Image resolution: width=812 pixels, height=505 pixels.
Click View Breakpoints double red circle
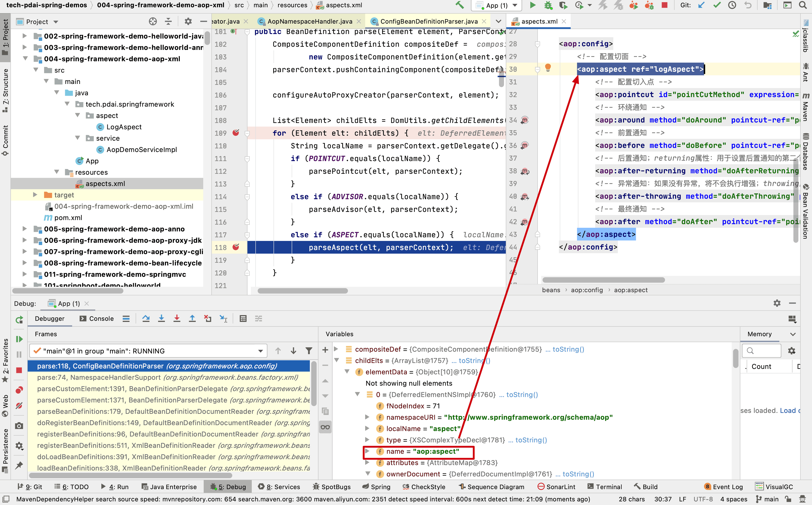19,390
